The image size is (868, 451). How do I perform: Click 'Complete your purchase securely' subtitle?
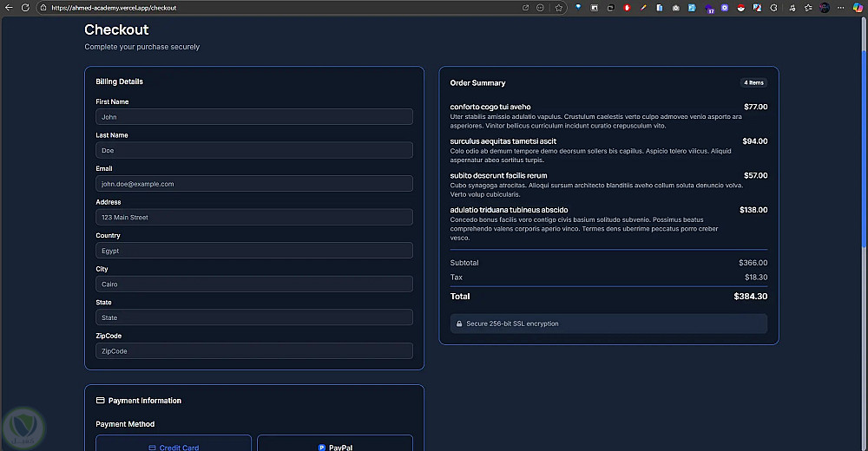[141, 47]
